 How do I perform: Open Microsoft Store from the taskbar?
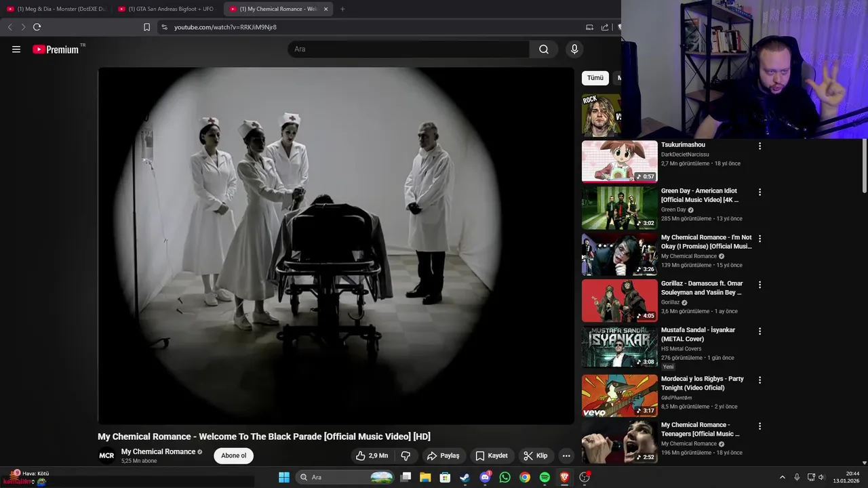coord(445,477)
